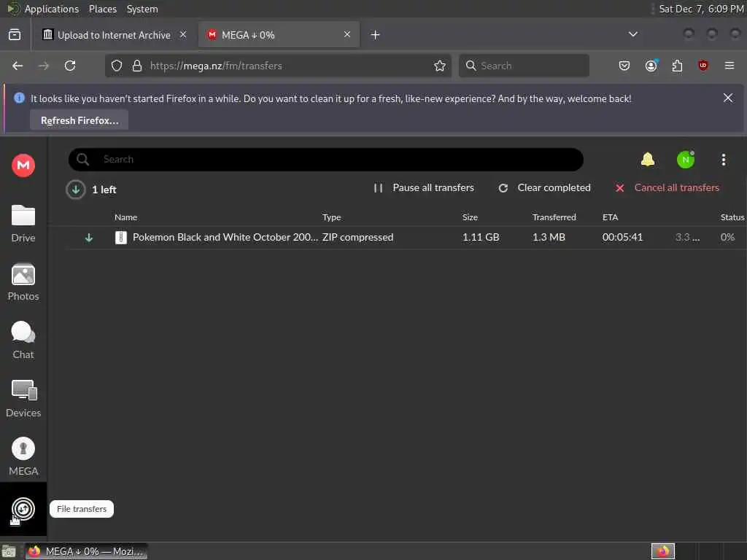
Task: Open the Firefox account icon
Action: (x=651, y=66)
